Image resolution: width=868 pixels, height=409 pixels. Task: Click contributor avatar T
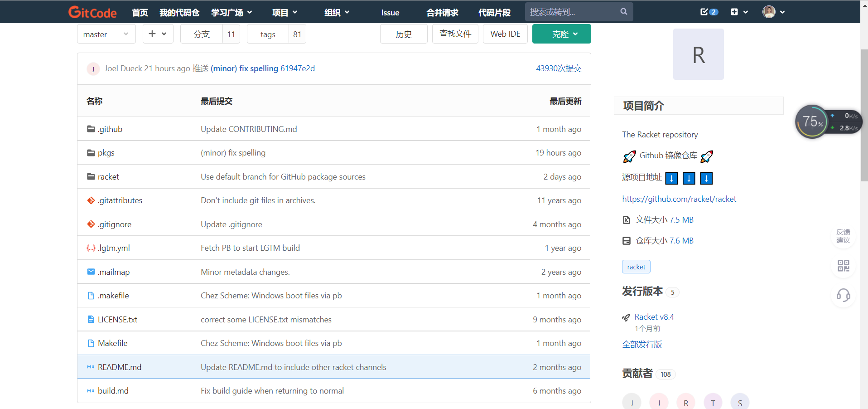[x=713, y=402]
